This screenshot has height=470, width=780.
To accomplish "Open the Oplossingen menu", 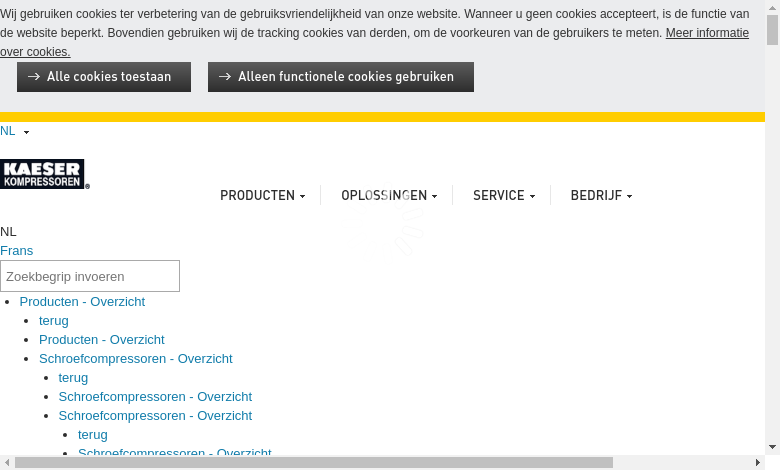I will pos(389,196).
